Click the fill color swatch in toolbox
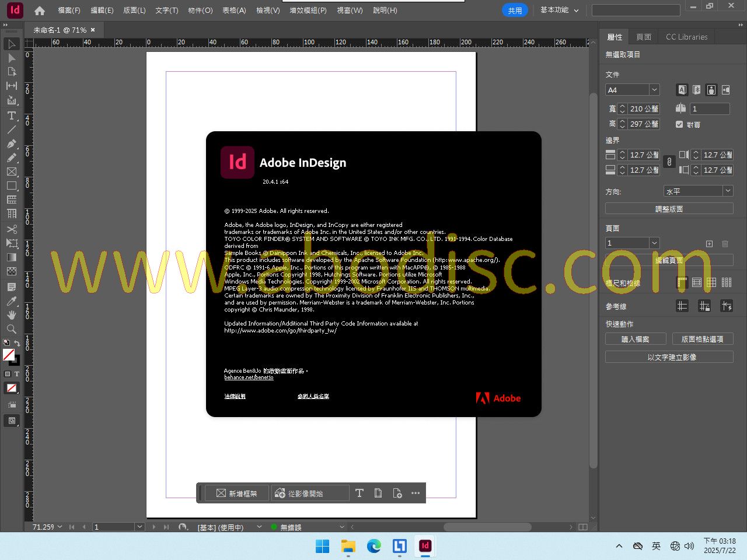 9,355
